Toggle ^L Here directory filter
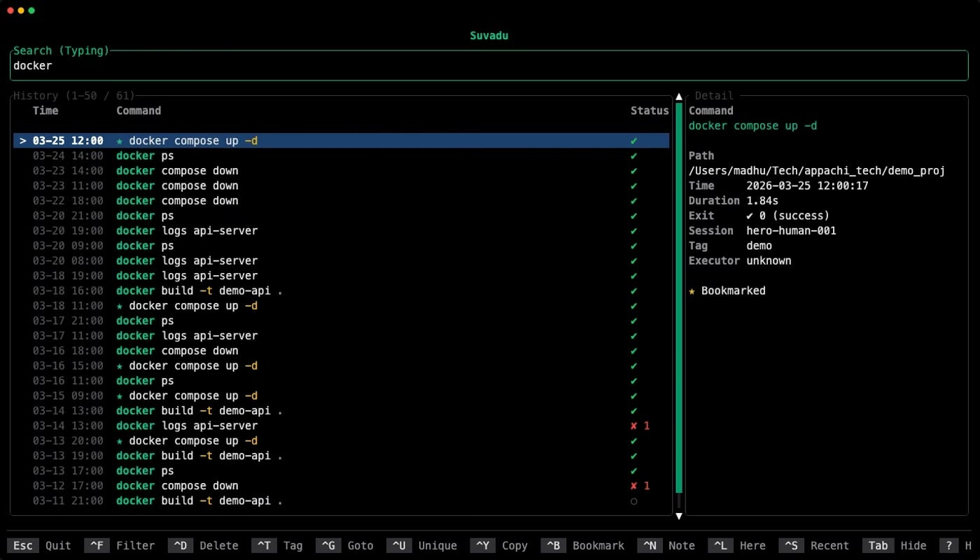Image resolution: width=980 pixels, height=560 pixels. 737,546
